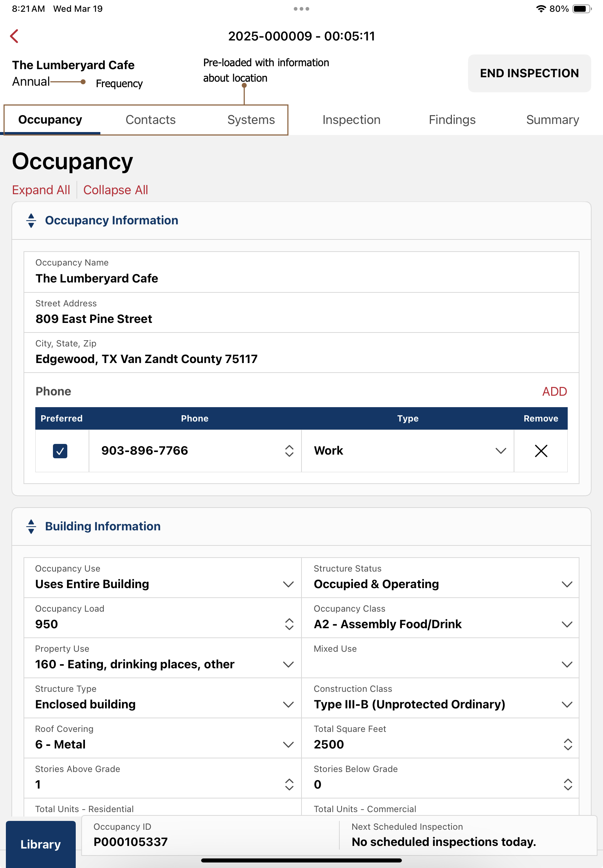Click the phone number 903-896-7766 field
603x868 pixels.
click(x=195, y=451)
